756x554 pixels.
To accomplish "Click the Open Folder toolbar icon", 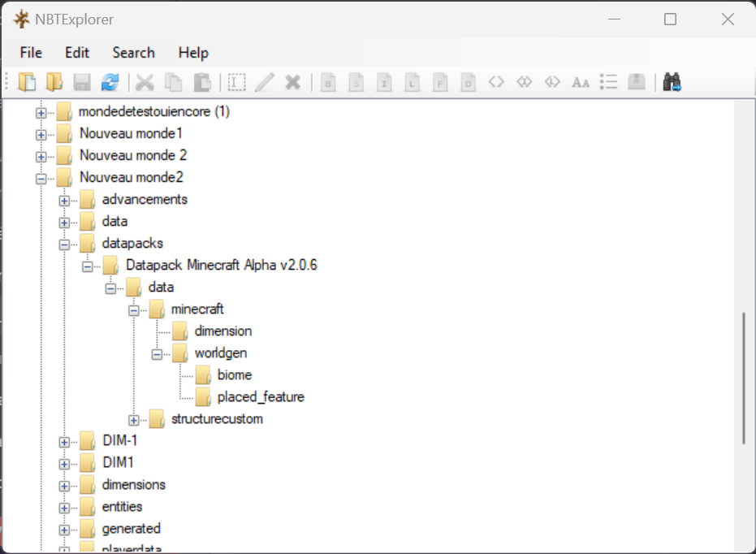I will 54,82.
